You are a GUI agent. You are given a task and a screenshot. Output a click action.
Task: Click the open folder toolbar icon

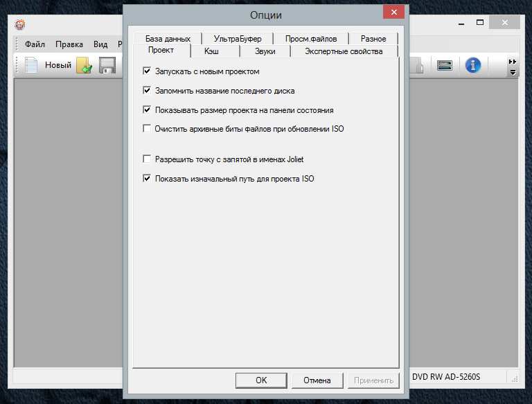coord(84,65)
